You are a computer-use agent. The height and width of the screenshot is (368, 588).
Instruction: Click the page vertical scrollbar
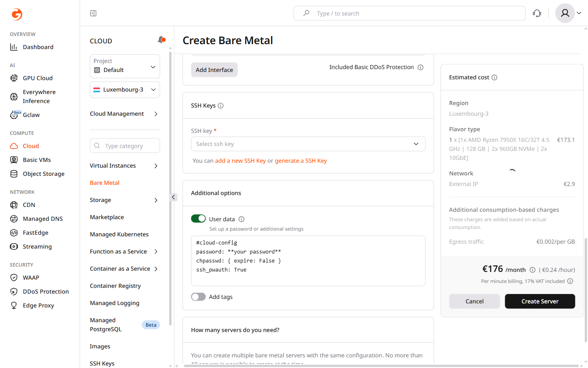pos(586,290)
